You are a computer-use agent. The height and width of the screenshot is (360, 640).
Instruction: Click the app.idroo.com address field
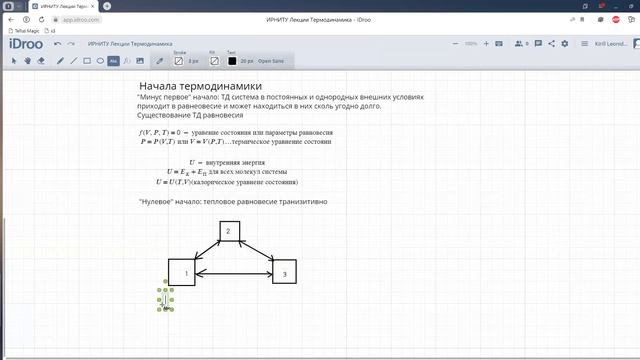click(81, 20)
